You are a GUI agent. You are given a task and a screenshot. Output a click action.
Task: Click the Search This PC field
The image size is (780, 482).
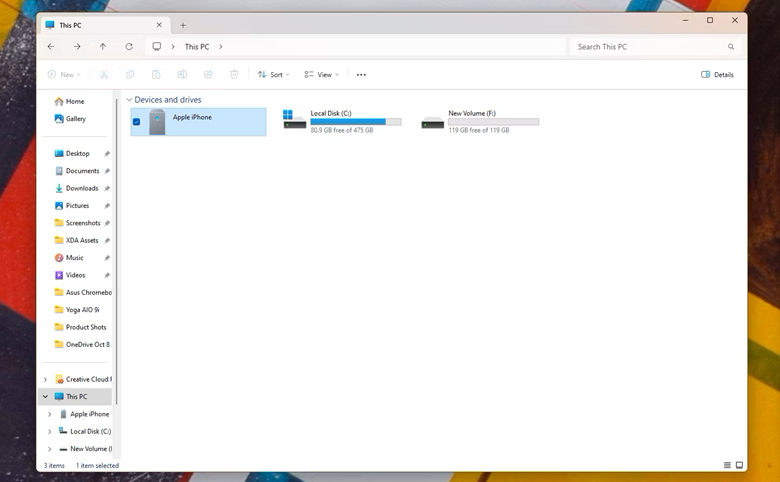(x=655, y=47)
